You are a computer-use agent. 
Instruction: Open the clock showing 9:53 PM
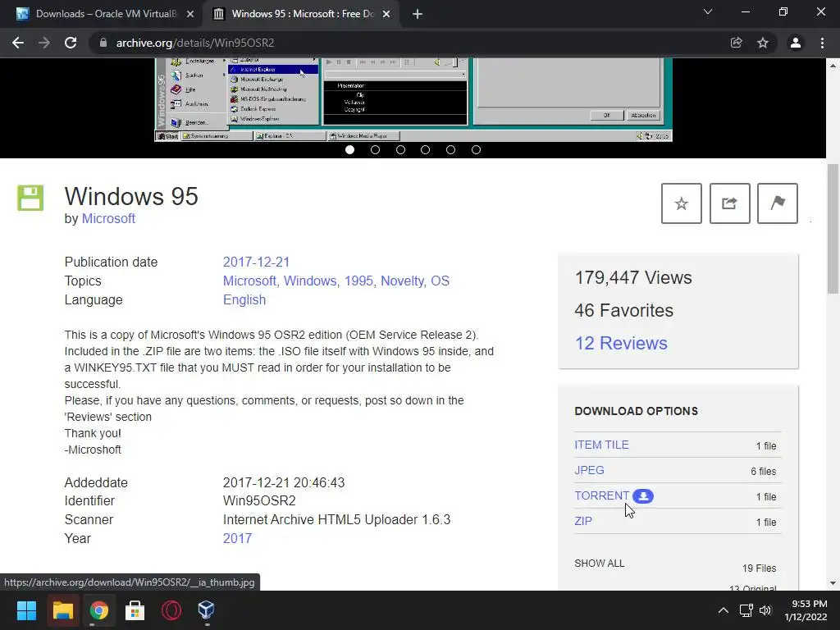pos(806,610)
